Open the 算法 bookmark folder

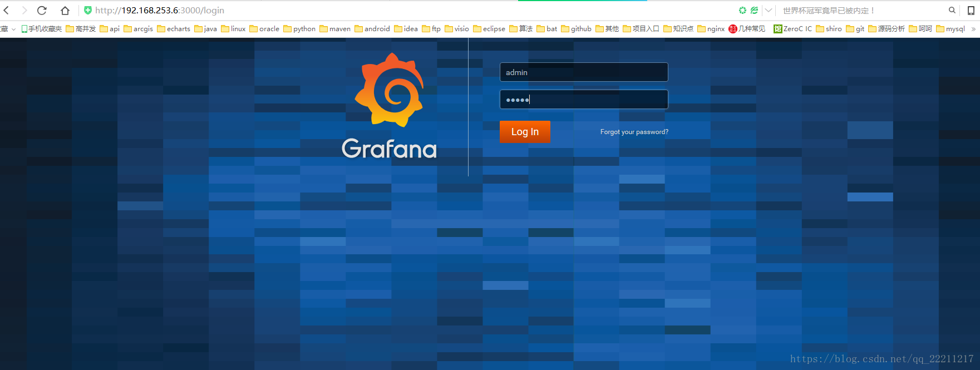coord(521,29)
